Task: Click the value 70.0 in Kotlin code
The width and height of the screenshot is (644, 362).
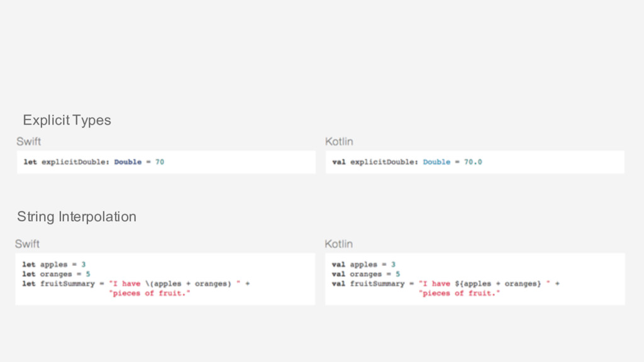Action: [473, 162]
